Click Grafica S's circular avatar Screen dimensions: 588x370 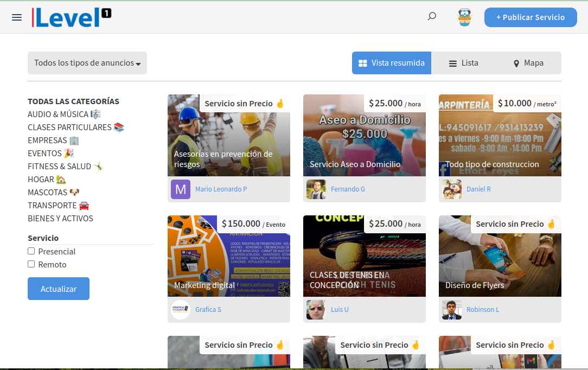tap(180, 309)
